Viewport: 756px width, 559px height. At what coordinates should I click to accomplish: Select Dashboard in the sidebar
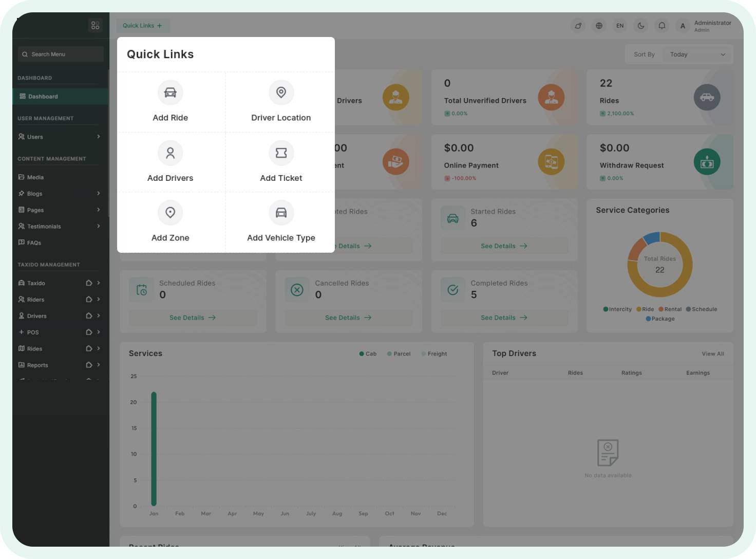(x=43, y=97)
